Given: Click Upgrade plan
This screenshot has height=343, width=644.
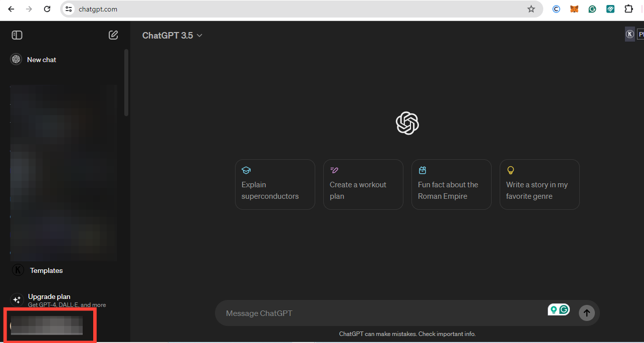Looking at the screenshot, I should 49,296.
